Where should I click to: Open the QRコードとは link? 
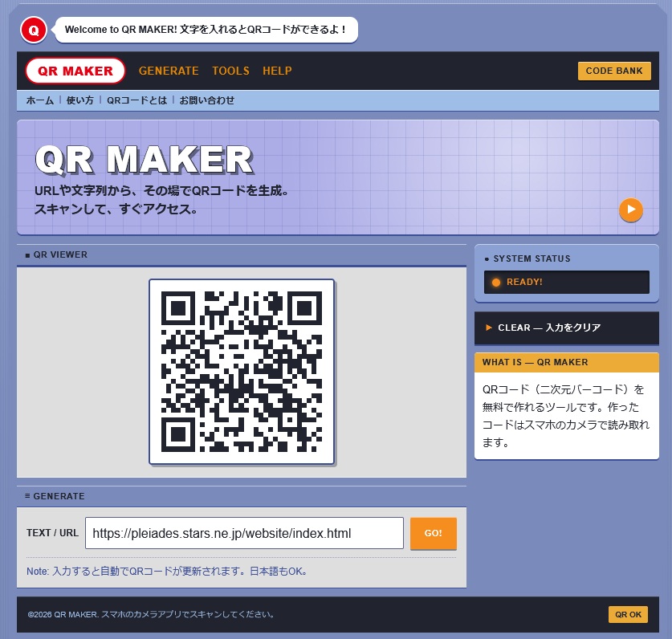(136, 100)
